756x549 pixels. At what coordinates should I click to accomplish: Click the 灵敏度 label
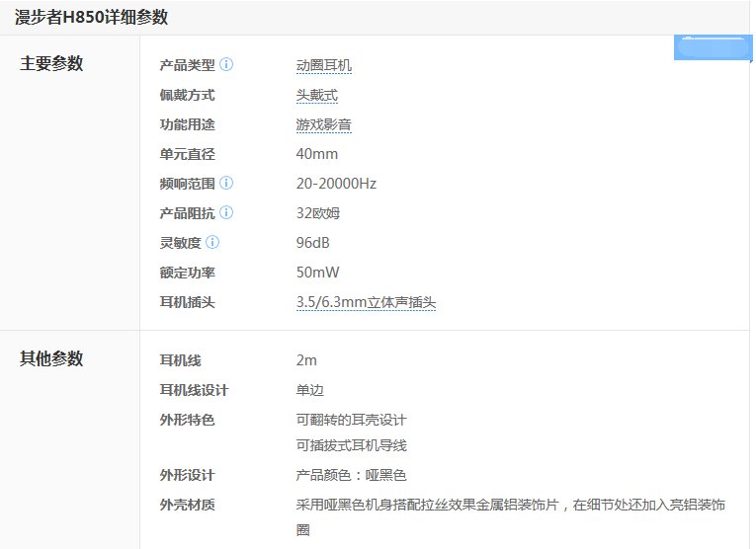(180, 243)
